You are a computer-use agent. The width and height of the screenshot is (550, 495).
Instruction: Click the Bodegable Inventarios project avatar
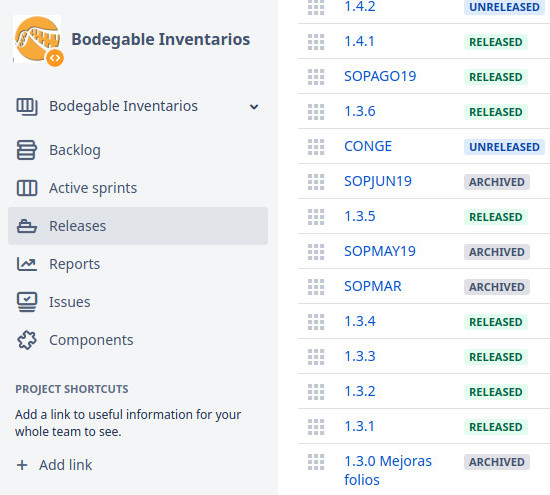[x=38, y=40]
